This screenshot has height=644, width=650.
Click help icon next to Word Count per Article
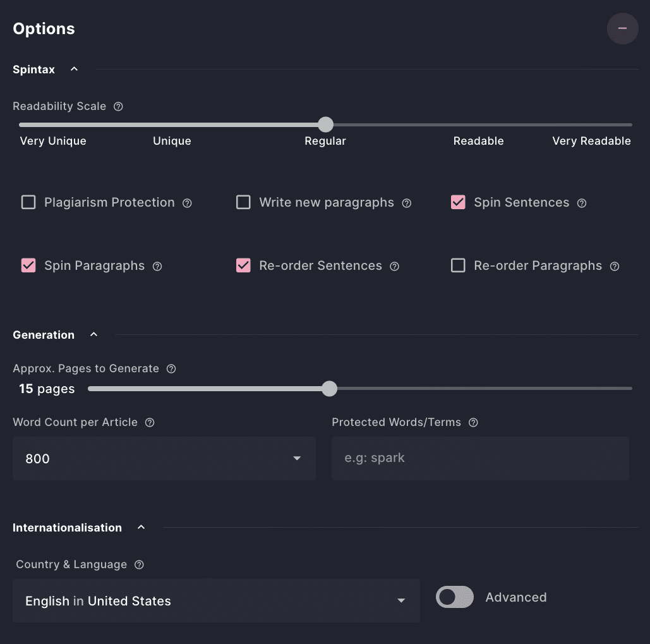(150, 422)
